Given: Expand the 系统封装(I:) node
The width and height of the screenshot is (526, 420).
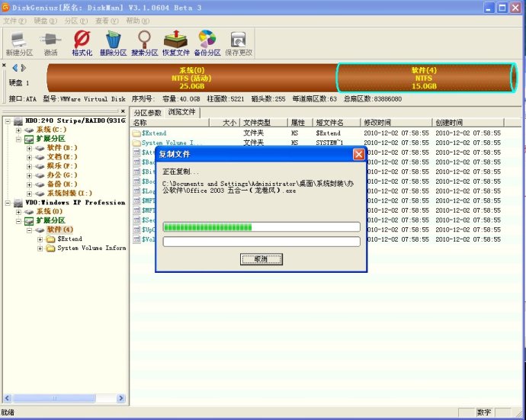Looking at the screenshot, I should click(29, 194).
